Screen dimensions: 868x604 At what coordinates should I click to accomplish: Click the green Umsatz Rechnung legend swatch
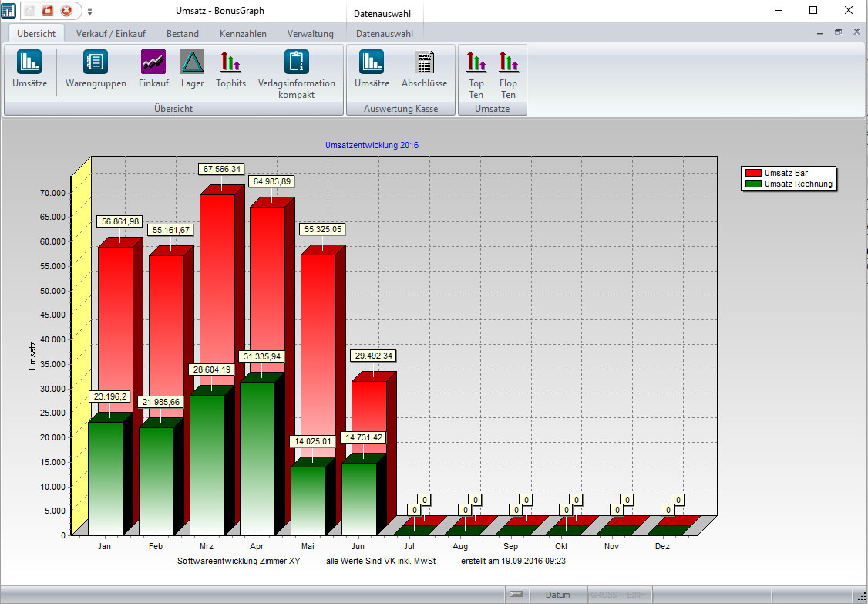point(752,184)
